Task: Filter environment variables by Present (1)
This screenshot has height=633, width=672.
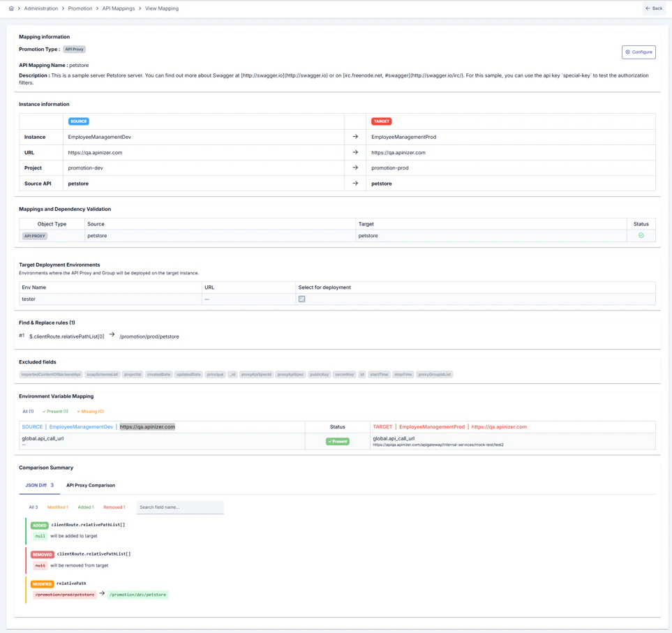Action: point(55,412)
